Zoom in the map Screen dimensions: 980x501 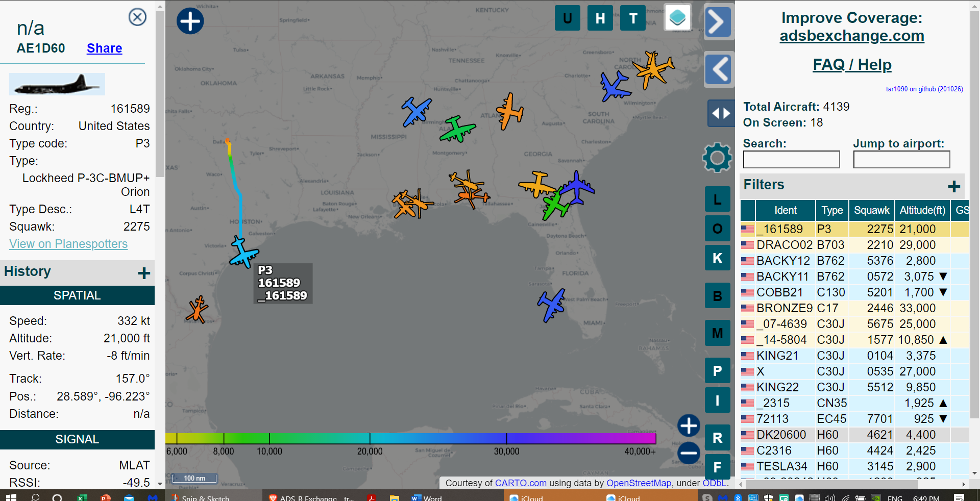pos(689,425)
